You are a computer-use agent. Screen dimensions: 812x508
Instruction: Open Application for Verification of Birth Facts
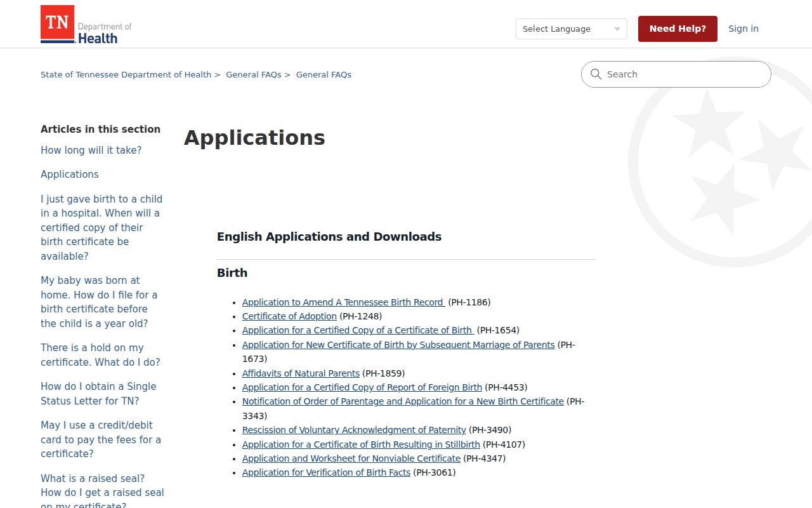[x=326, y=472]
